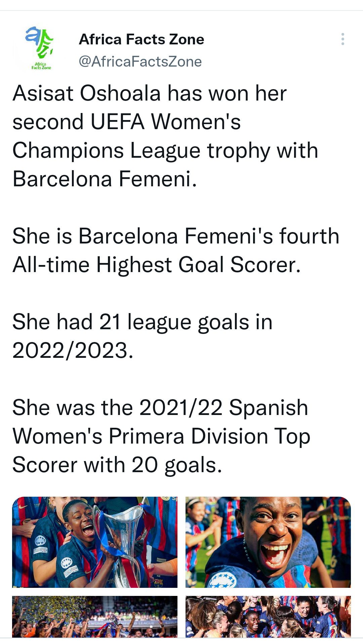Click the Primera Division Top Scorer paragraph

click(x=161, y=436)
